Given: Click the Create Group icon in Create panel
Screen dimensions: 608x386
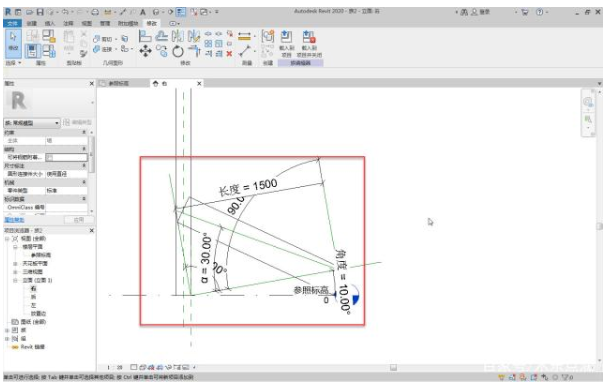Looking at the screenshot, I should 268,37.
